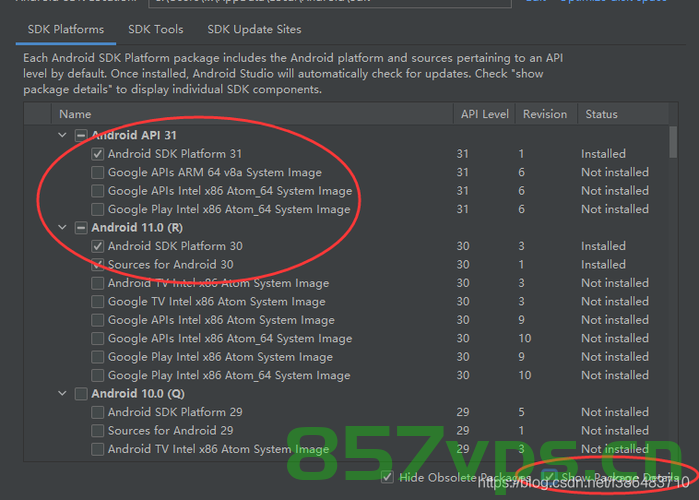
Task: Sort by the Name column header
Action: [252, 114]
